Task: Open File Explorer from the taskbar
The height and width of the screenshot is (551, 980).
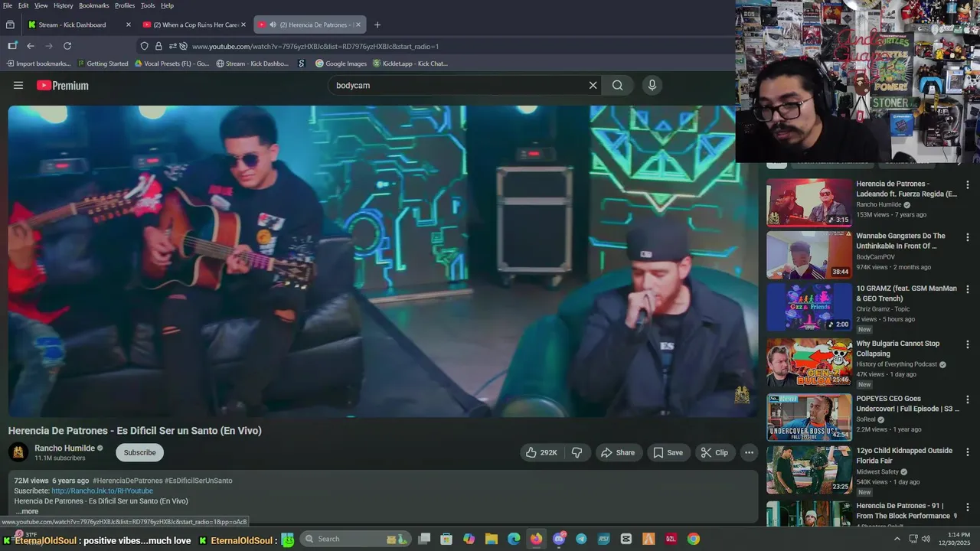Action: click(x=492, y=539)
